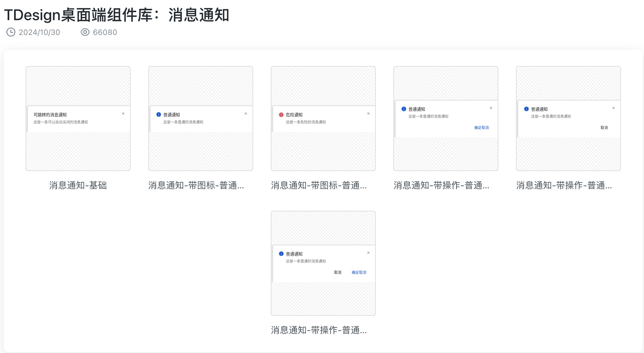644x353 pixels.
Task: Click 取消 in preview lacking a 确定取消 link
Action: (x=604, y=127)
